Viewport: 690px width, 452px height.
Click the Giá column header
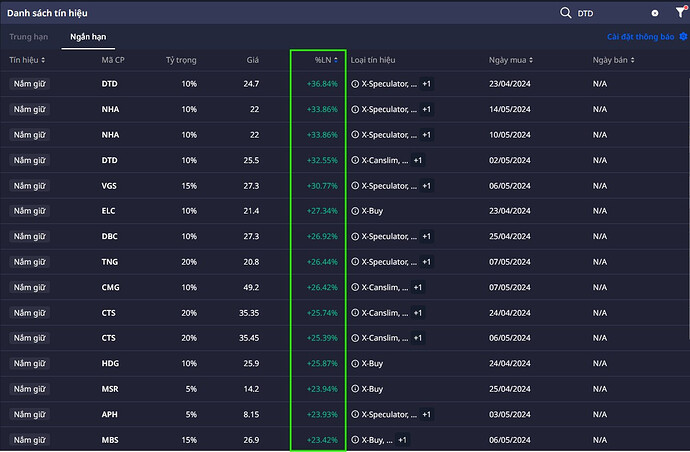pyautogui.click(x=252, y=60)
